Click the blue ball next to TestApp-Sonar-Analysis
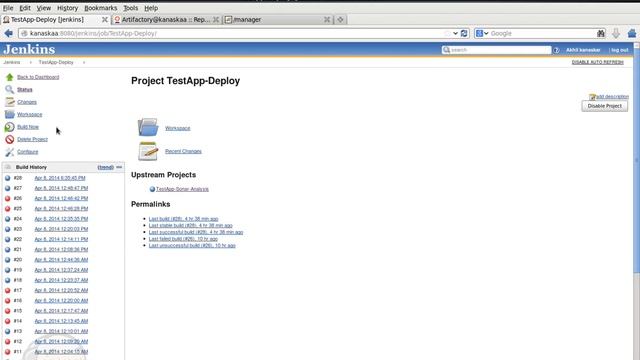640x360 pixels. [152, 189]
